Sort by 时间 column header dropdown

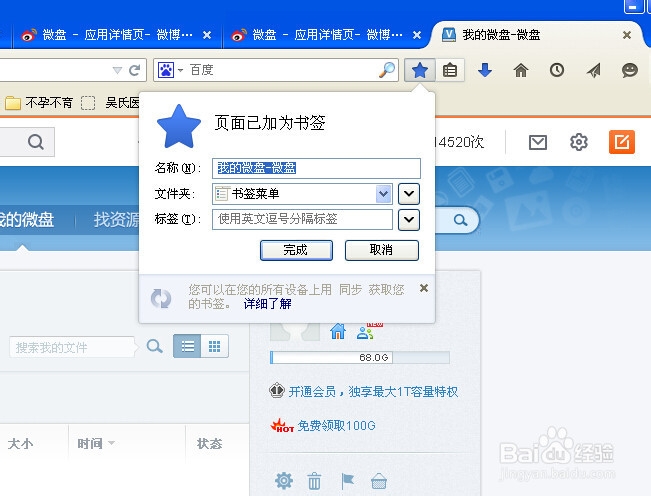(x=96, y=444)
